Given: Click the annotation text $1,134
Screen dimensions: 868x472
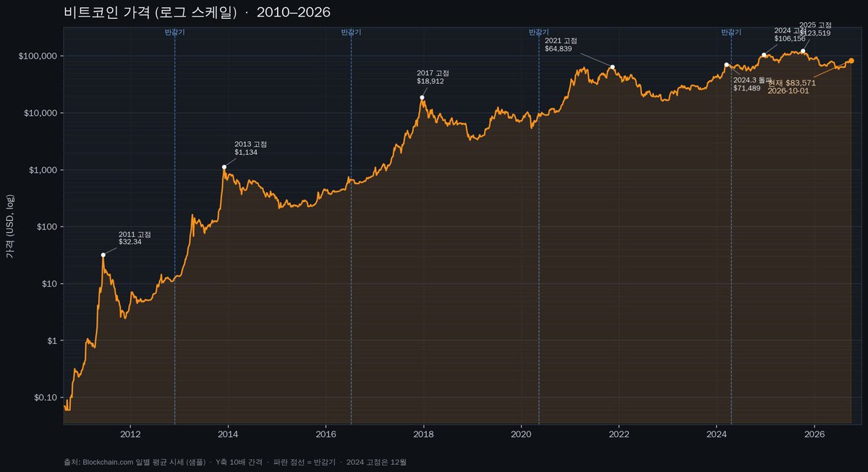Looking at the screenshot, I should point(246,153).
